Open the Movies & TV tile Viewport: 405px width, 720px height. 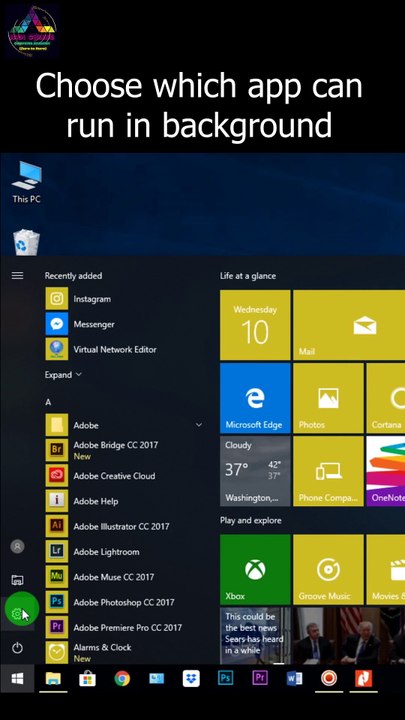(x=386, y=569)
